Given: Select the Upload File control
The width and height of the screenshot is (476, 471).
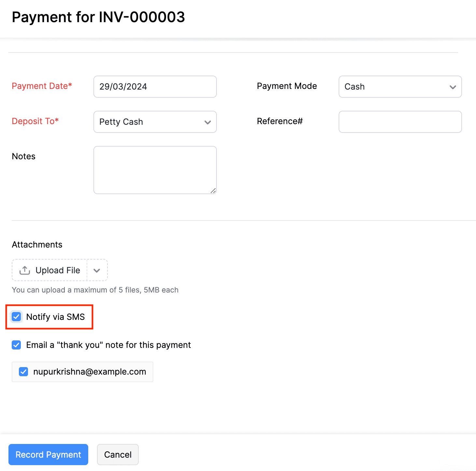Looking at the screenshot, I should click(x=49, y=270).
